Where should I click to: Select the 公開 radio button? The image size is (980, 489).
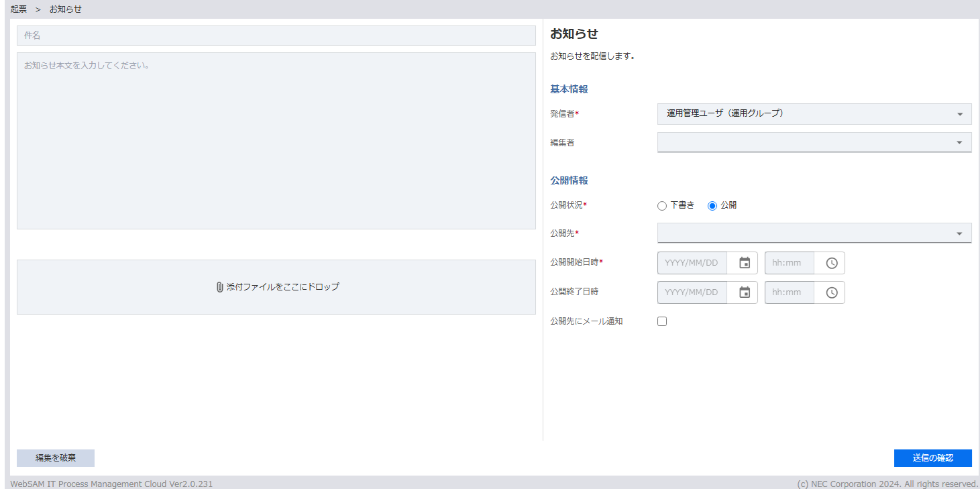712,206
